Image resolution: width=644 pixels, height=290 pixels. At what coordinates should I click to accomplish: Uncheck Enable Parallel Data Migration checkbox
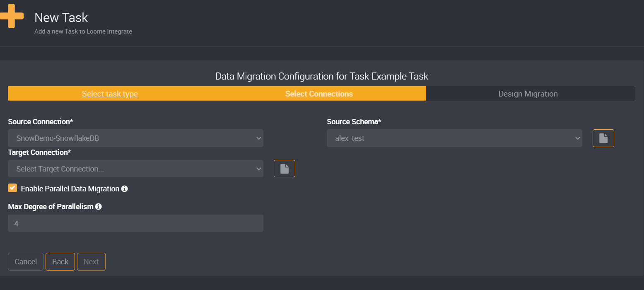coord(12,188)
